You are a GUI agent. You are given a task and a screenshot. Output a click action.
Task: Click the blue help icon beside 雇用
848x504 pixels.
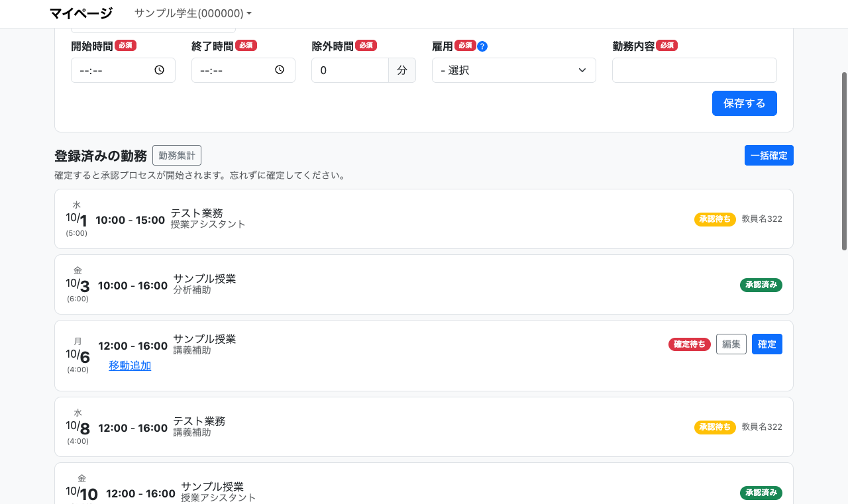(482, 46)
